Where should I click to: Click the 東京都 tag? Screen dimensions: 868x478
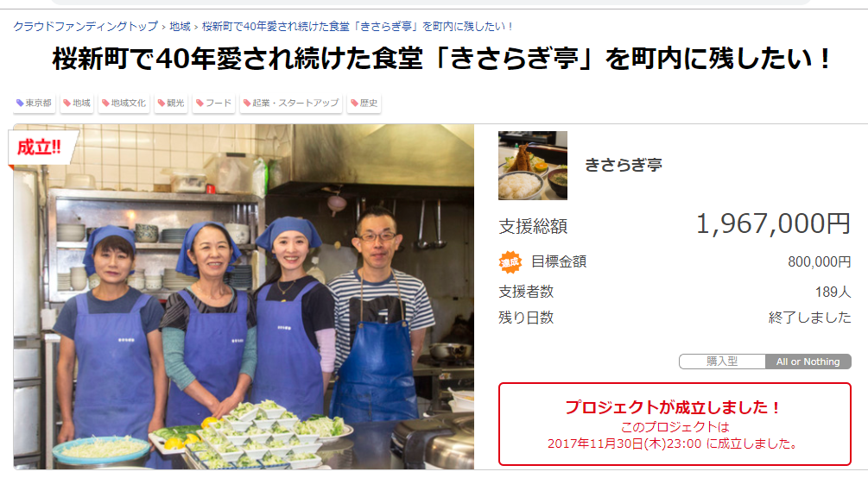click(x=34, y=103)
